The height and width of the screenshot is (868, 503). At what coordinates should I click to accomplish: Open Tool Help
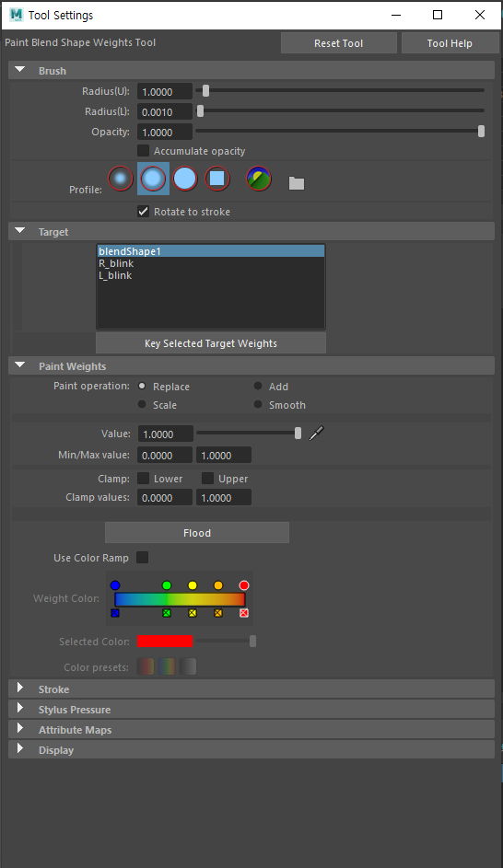(450, 43)
